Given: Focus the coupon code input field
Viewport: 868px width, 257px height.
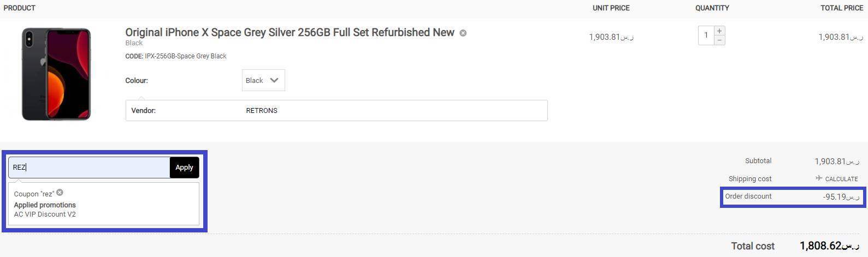Looking at the screenshot, I should (89, 168).
